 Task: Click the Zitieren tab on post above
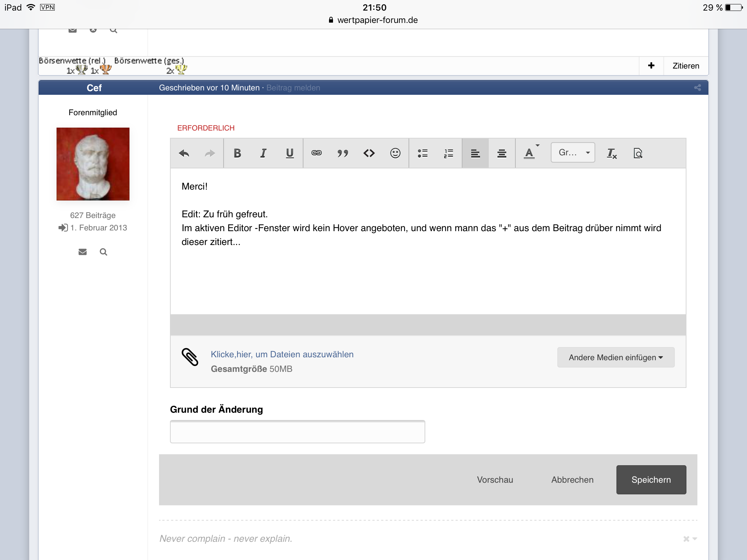point(686,66)
